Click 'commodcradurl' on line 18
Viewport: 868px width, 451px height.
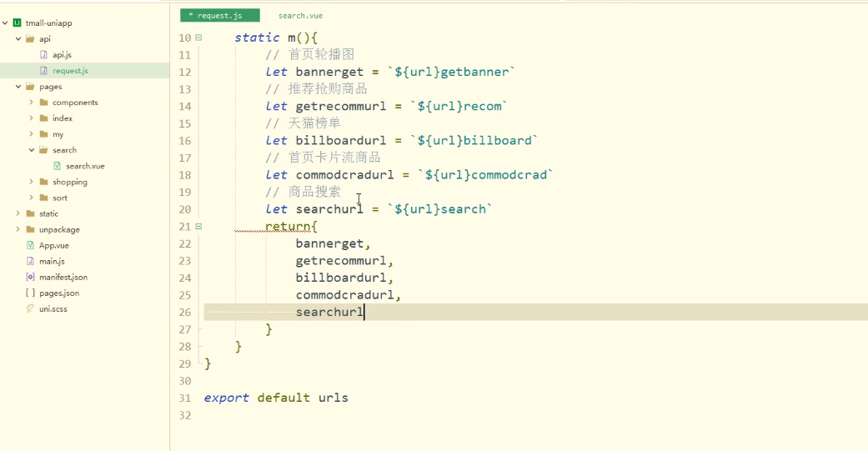(x=345, y=175)
